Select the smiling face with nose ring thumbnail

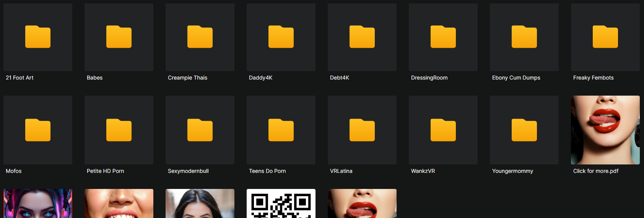119,203
